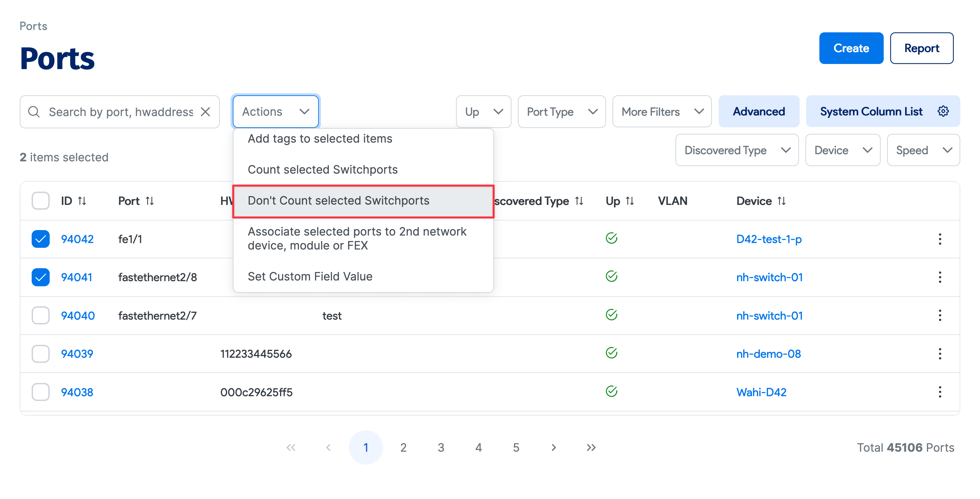Expand the Speed filter dropdown
The height and width of the screenshot is (499, 980).
coord(923,150)
